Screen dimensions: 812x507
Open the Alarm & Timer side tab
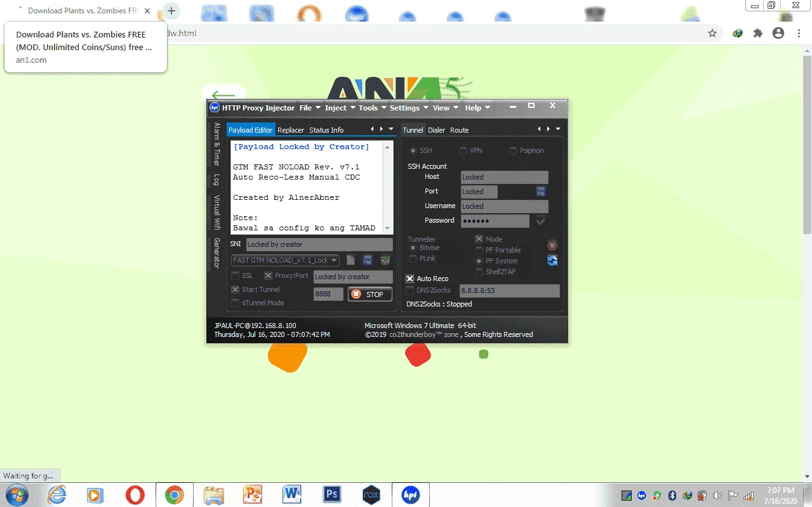tap(216, 144)
